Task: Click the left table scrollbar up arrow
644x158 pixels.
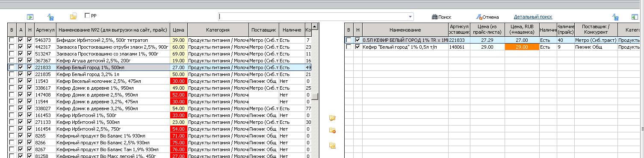Action: click(315, 26)
